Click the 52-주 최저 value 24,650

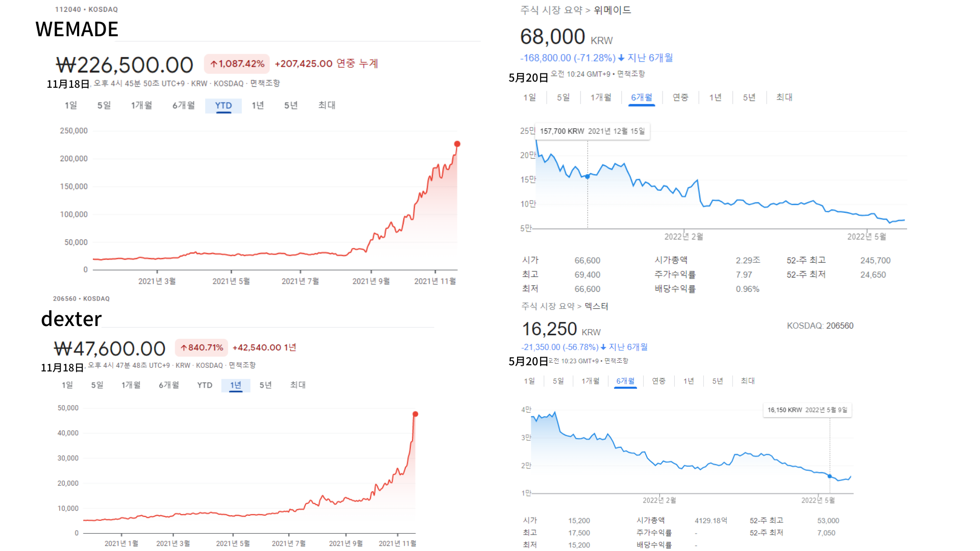[873, 275]
